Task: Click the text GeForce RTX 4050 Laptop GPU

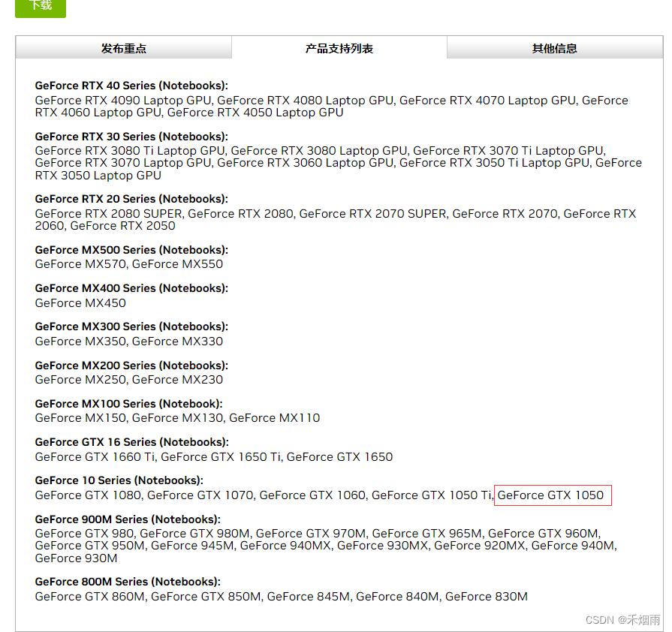Action: 255,113
